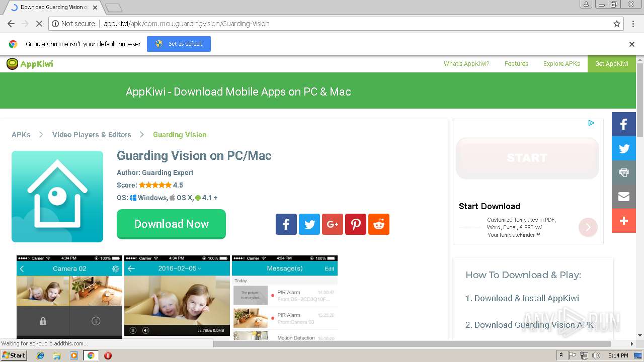Open Video Players & Editors breadcrumb
The image size is (644, 362).
(x=92, y=135)
